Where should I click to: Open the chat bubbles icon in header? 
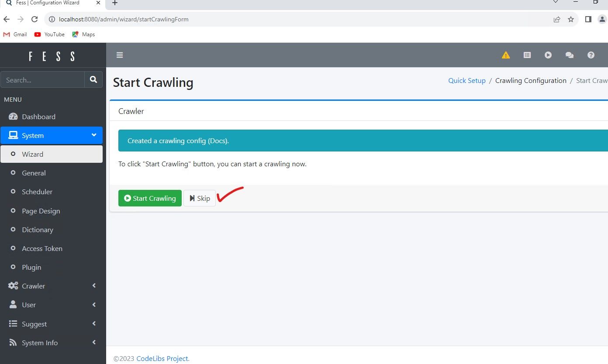[x=570, y=55]
